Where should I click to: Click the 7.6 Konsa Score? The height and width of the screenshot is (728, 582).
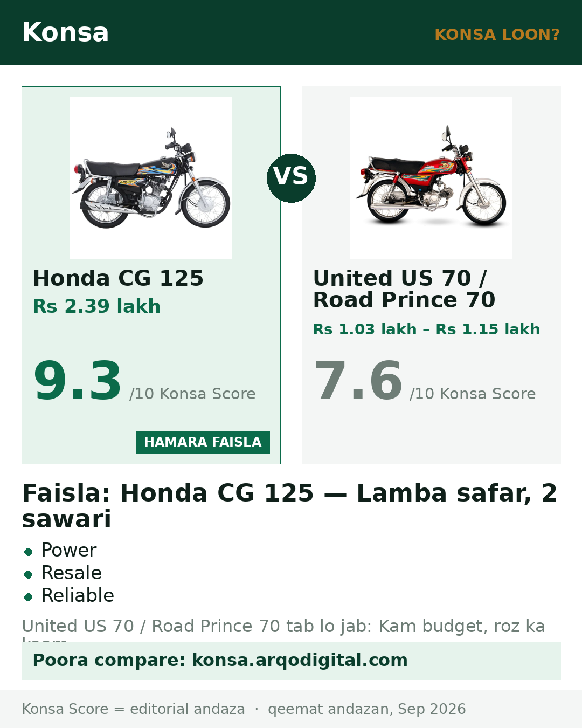[357, 381]
